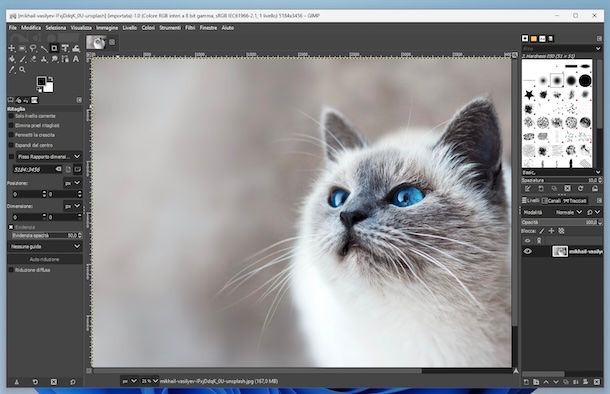The height and width of the screenshot is (394, 610).
Task: Hide the layer via eye icon
Action: [528, 252]
